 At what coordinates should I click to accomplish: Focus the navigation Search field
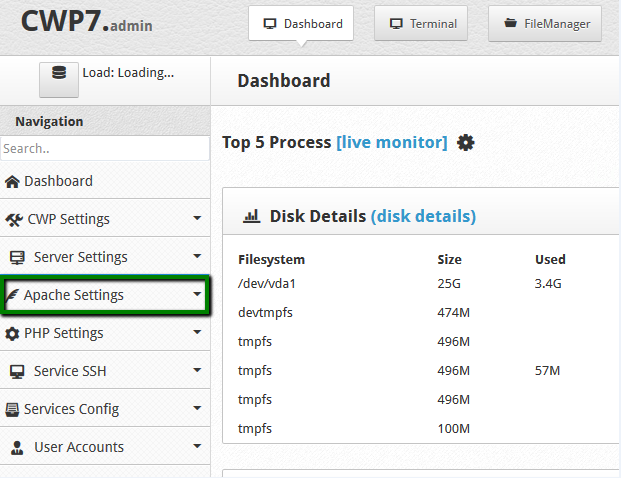tap(105, 148)
